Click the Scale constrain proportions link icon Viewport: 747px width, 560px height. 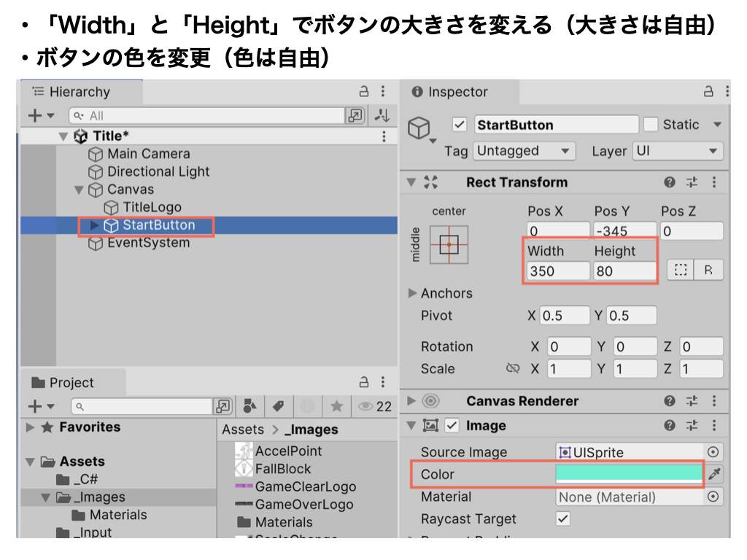point(512,369)
